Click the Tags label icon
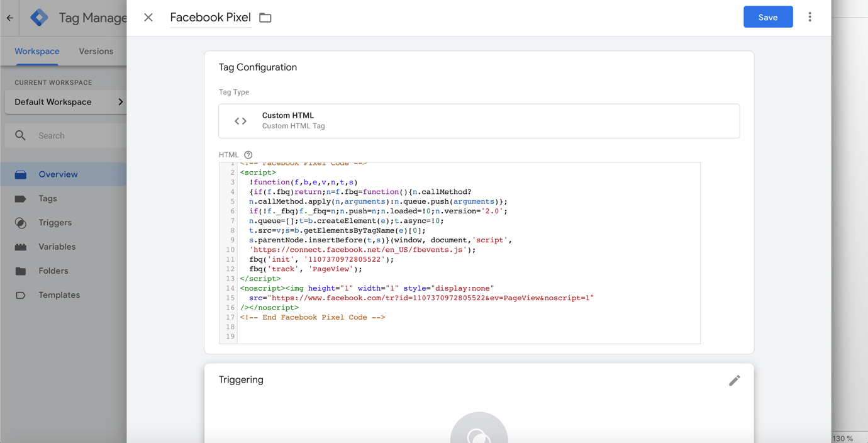This screenshot has height=443, width=868. (21, 199)
